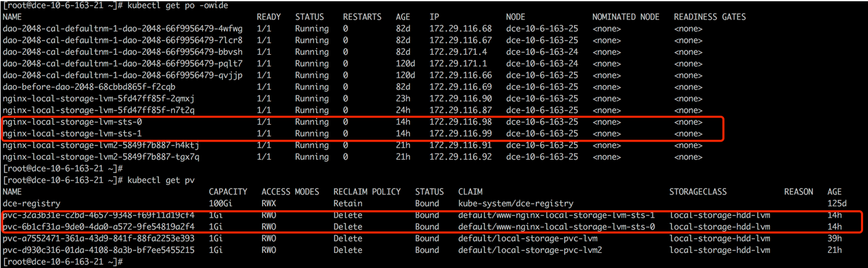
Task: Click IP address 172.29.116.98
Action: [x=460, y=122]
